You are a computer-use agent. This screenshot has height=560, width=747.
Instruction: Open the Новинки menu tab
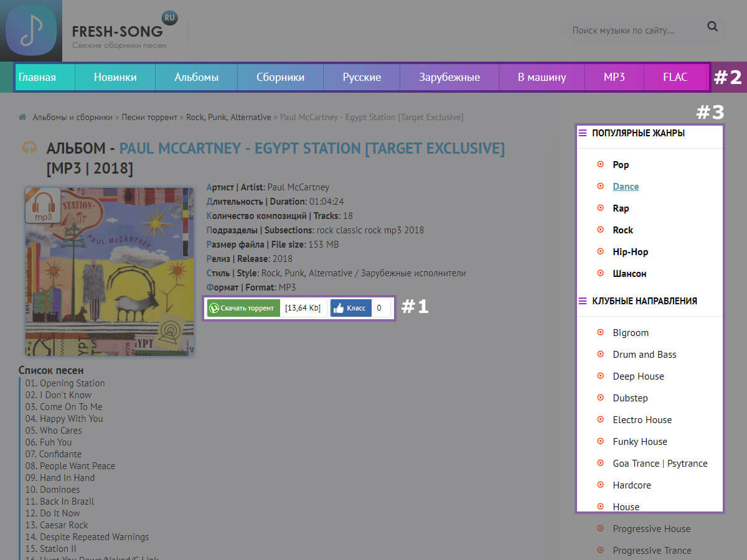click(115, 77)
